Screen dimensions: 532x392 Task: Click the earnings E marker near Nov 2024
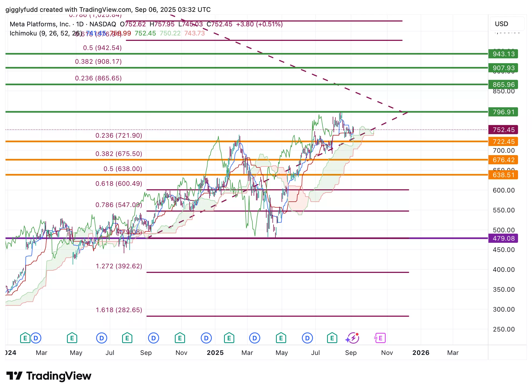pos(180,338)
